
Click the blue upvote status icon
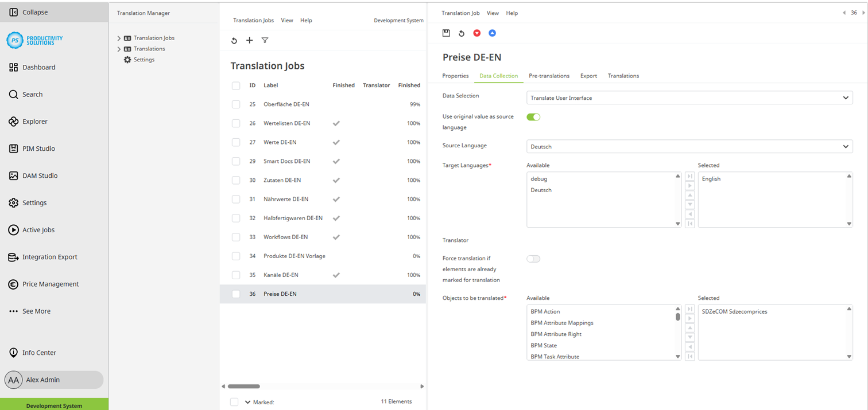[492, 33]
